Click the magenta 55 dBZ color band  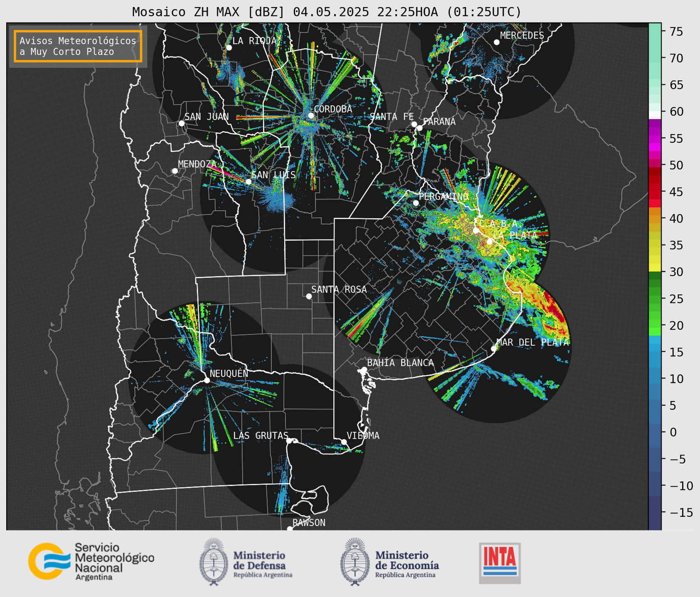(x=655, y=139)
